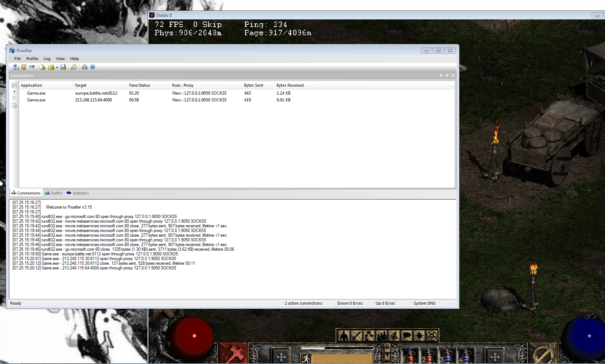605x364 pixels.
Task: Create new profile toolbar icon
Action: [42, 67]
